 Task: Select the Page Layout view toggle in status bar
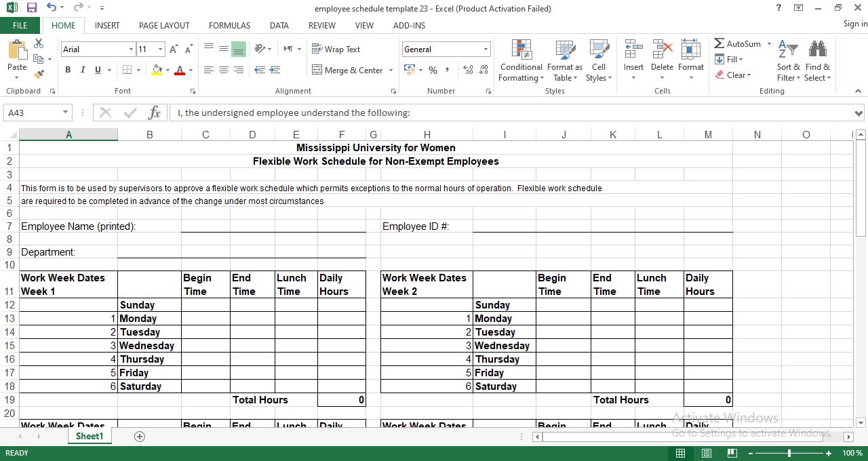[x=706, y=452]
